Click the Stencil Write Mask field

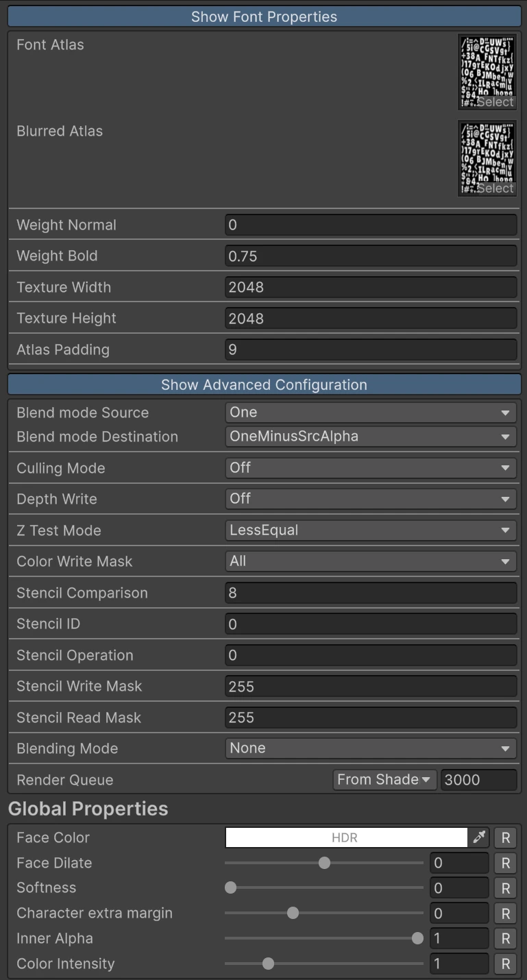pos(371,686)
